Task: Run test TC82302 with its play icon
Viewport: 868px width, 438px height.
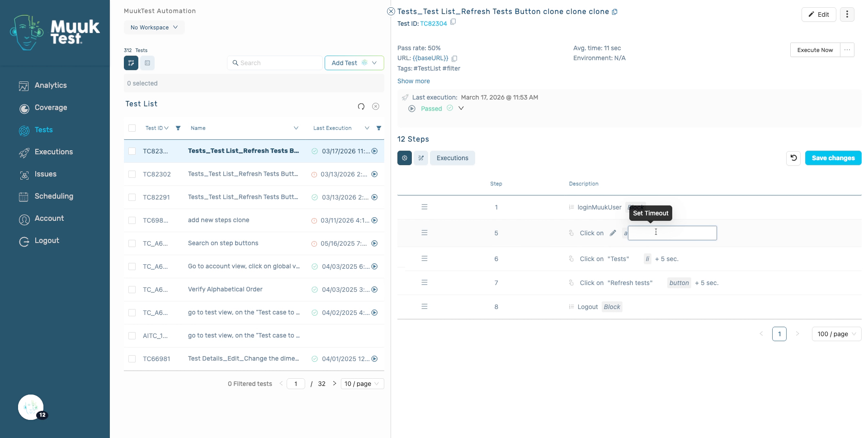Action: coord(374,174)
